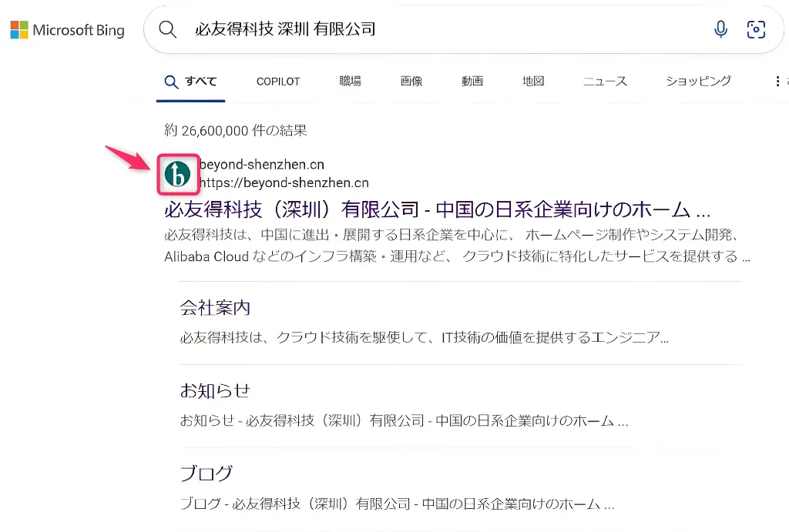Switch to the 地図 tab
Screen dimensions: 789x532
[533, 81]
